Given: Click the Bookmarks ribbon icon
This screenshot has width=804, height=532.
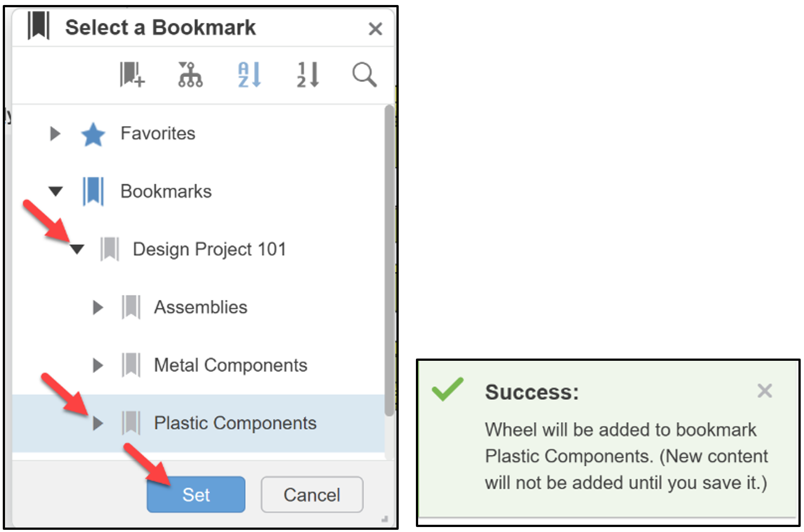Looking at the screenshot, I should pyautogui.click(x=93, y=191).
